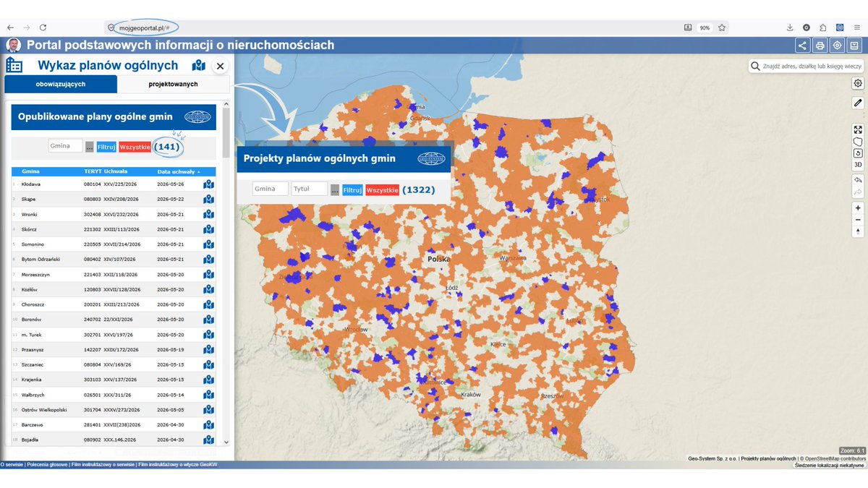Show Kozłów plan on the map
Image resolution: width=868 pixels, height=488 pixels.
(x=209, y=289)
